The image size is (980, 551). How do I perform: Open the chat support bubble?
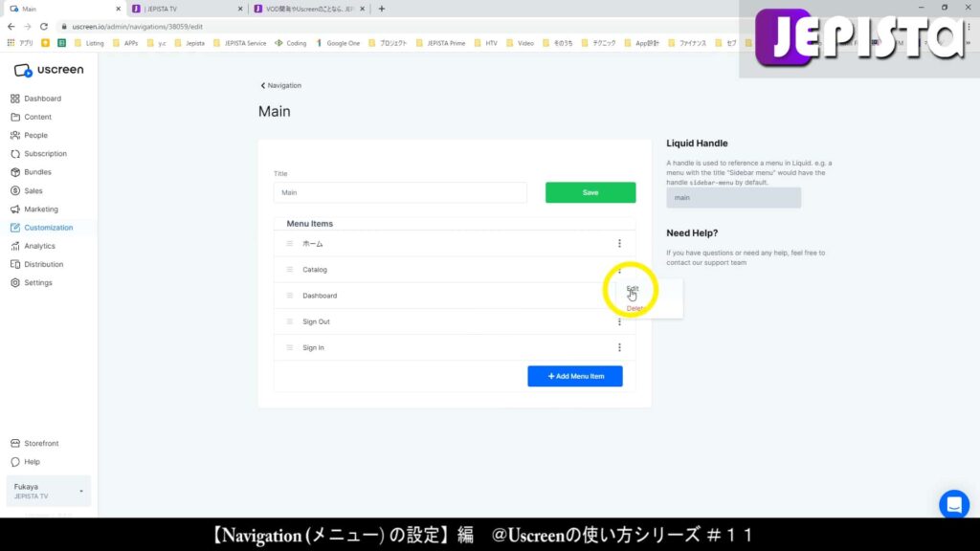(x=953, y=504)
